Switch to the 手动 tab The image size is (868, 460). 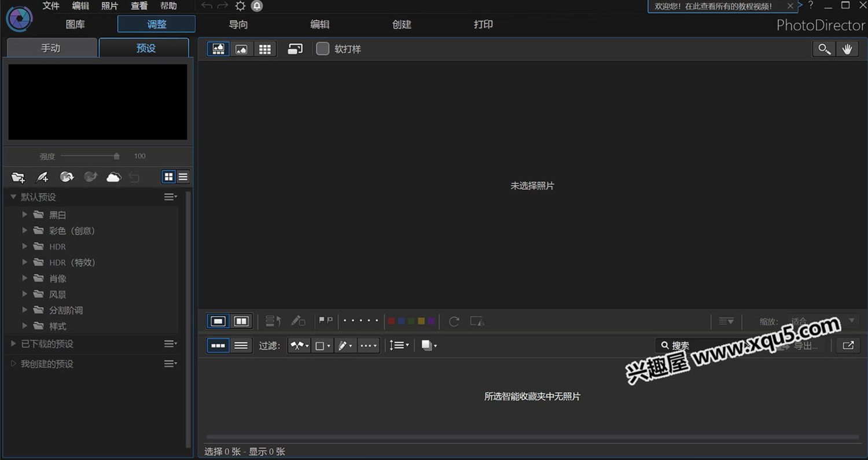tap(51, 48)
